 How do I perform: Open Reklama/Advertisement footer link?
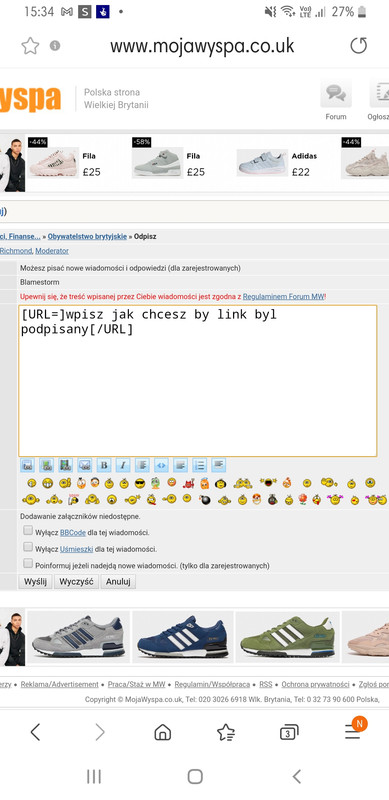[x=60, y=684]
